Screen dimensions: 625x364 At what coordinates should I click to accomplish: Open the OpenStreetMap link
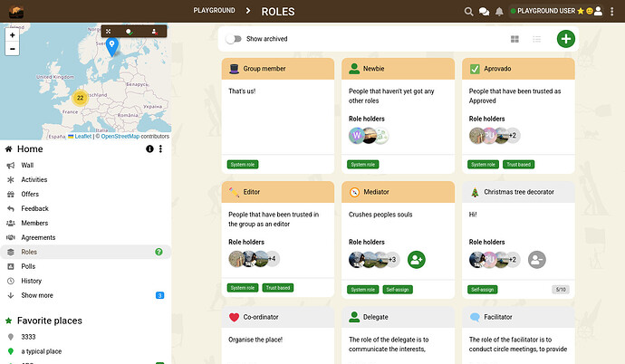click(x=120, y=136)
